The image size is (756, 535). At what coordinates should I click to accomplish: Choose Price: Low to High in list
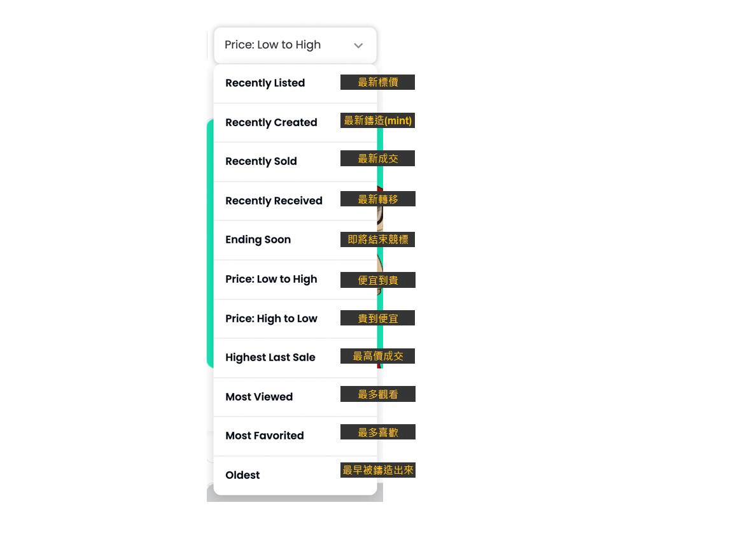(x=295, y=280)
